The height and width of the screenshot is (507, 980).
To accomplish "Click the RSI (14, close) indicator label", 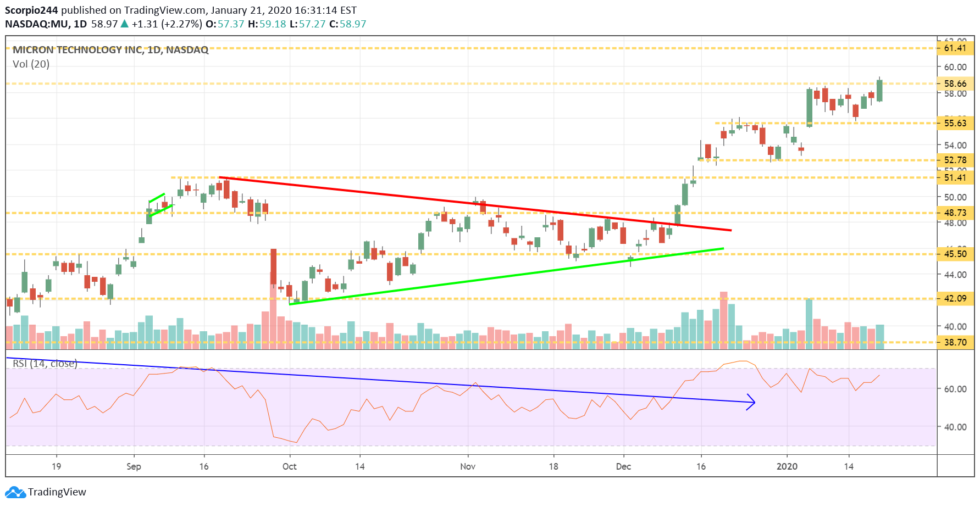I will [45, 364].
